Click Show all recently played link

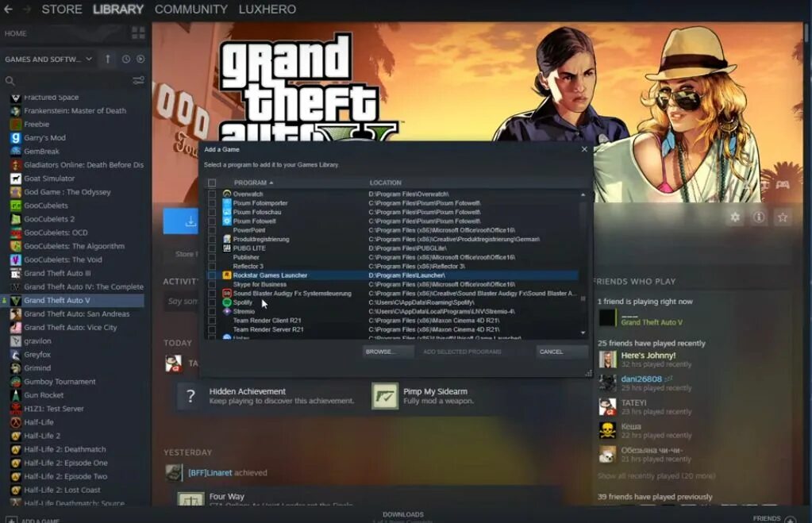click(656, 476)
